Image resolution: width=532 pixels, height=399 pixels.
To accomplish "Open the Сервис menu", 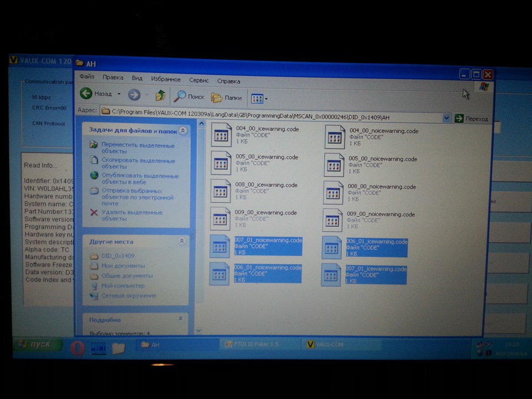I will [x=199, y=80].
